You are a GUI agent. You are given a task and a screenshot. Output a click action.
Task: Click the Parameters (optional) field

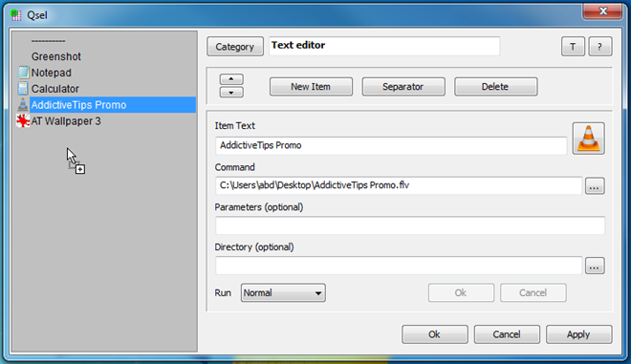[410, 225]
